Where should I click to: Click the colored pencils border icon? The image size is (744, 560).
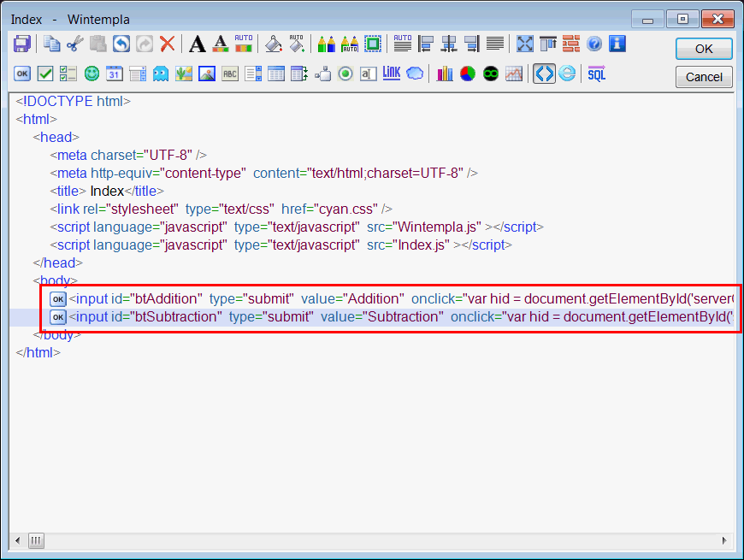coord(326,44)
